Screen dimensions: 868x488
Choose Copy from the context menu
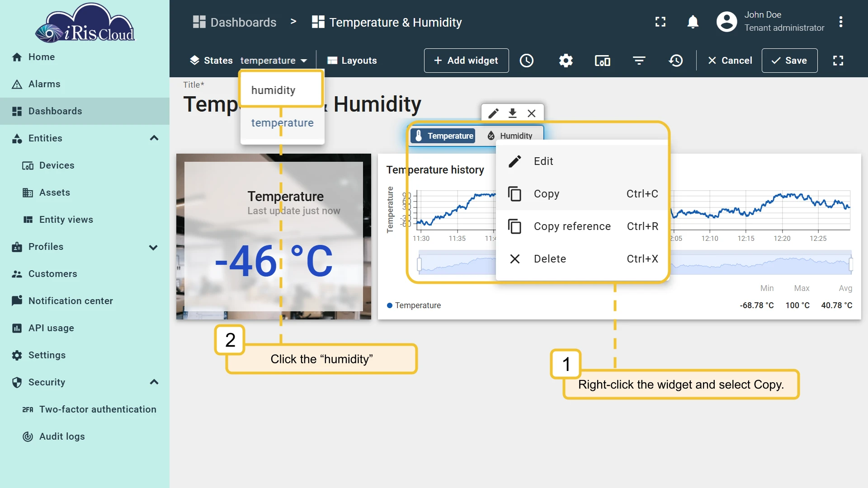[582, 194]
